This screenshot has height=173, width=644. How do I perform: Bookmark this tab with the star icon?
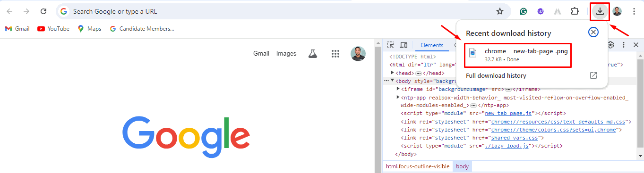point(499,11)
